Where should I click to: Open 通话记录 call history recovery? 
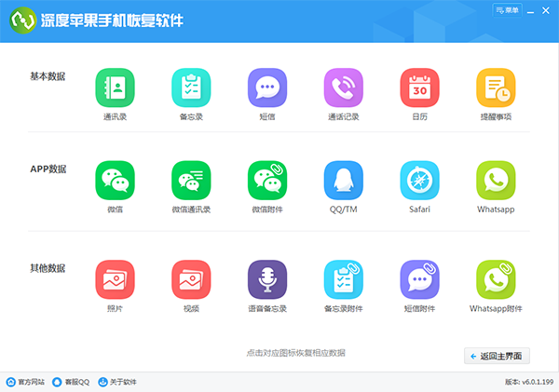[343, 88]
